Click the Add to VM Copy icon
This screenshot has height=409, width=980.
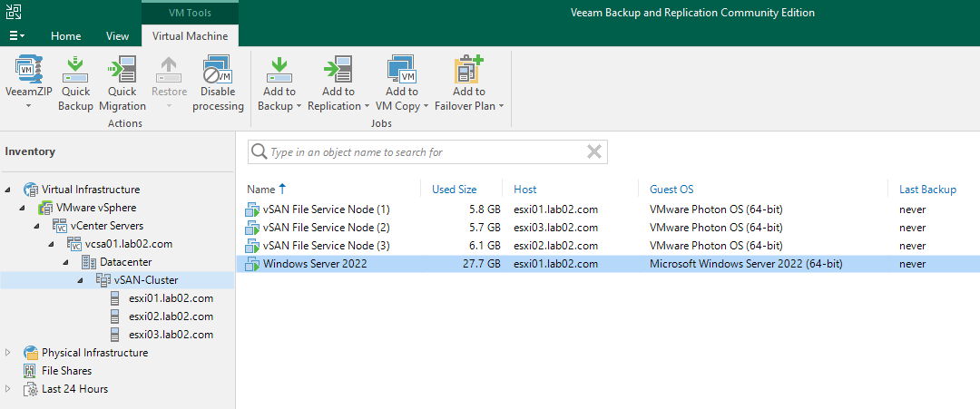point(402,68)
